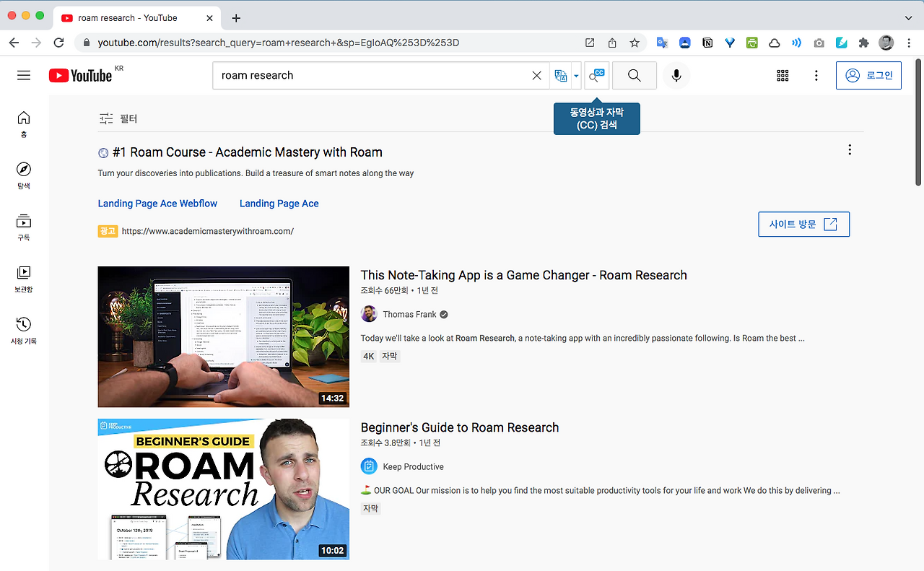Open the Google Translate extension
This screenshot has height=571, width=924.
pos(662,43)
